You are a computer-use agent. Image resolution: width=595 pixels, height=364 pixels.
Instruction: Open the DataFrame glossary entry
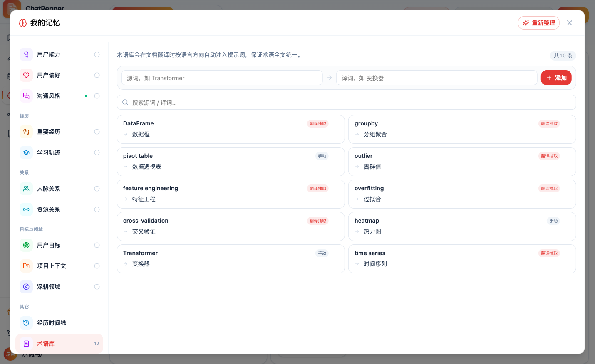(231, 129)
